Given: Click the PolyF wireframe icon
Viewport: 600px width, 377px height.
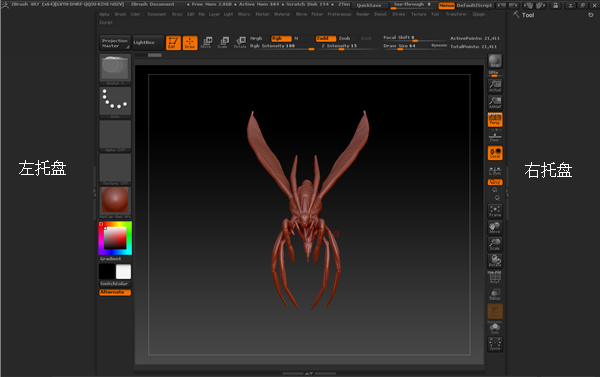Looking at the screenshot, I should point(495,277).
